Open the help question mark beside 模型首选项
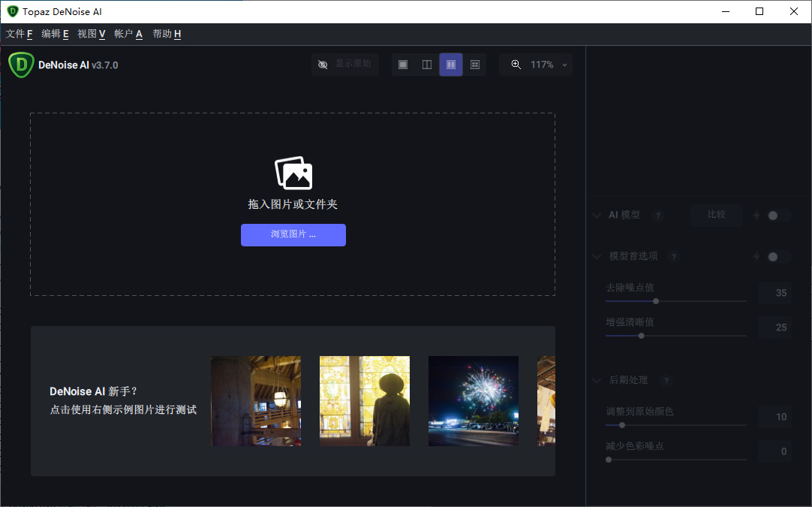The width and height of the screenshot is (812, 507). pos(674,257)
